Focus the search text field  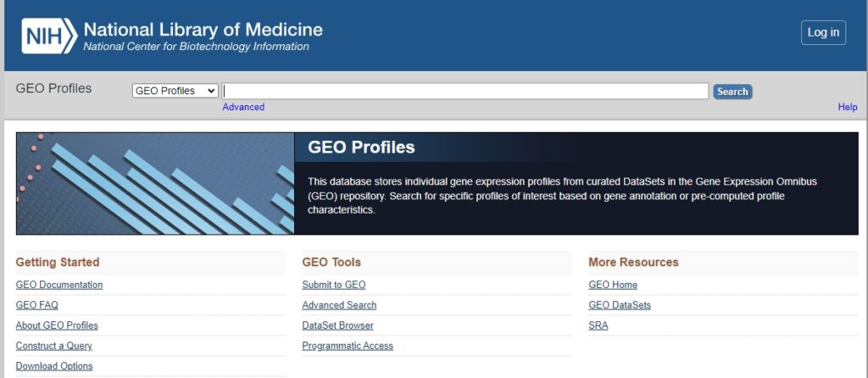click(x=465, y=92)
